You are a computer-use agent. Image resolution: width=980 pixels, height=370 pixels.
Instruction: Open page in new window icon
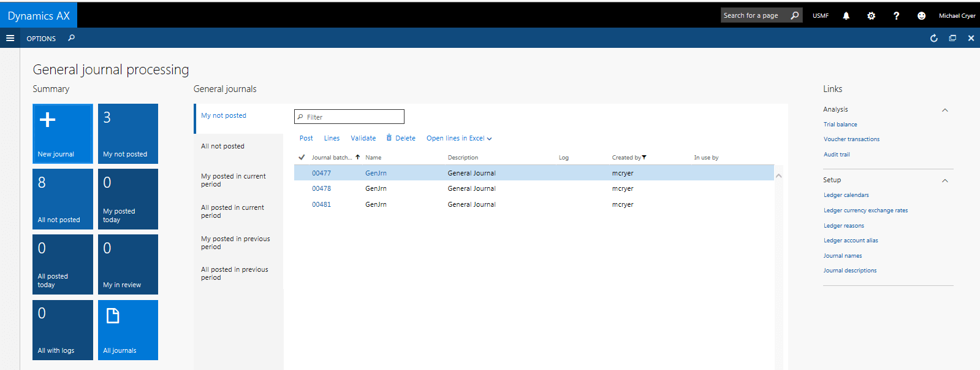tap(952, 38)
